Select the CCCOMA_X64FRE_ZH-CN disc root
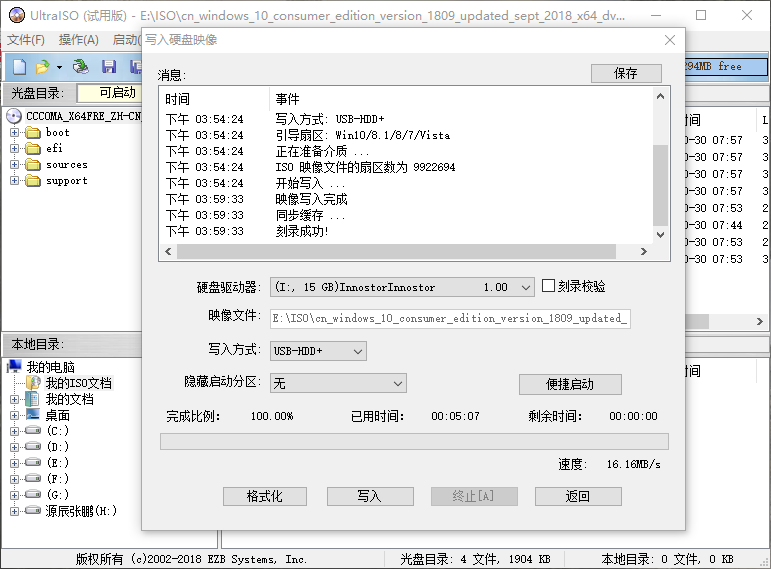Image resolution: width=771 pixels, height=569 pixels. pyautogui.click(x=83, y=116)
